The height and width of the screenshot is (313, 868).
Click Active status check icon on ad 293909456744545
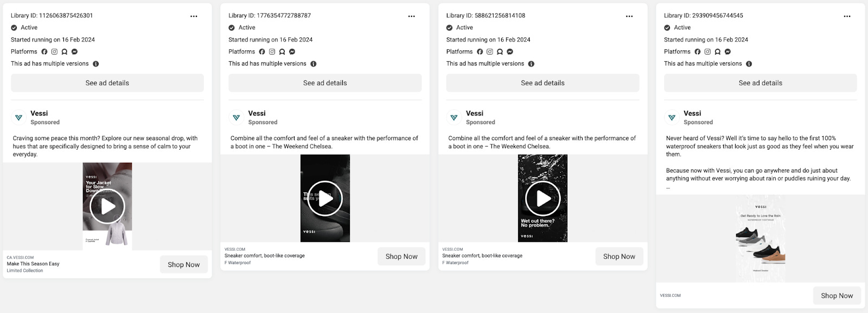pos(667,28)
